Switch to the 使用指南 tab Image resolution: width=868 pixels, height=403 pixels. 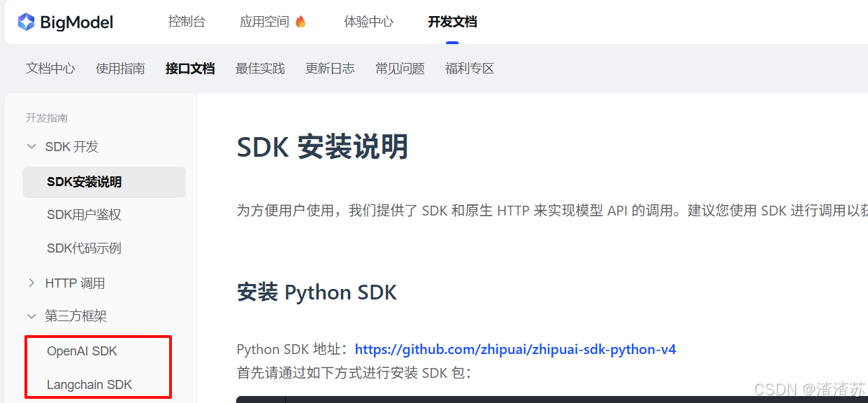120,69
